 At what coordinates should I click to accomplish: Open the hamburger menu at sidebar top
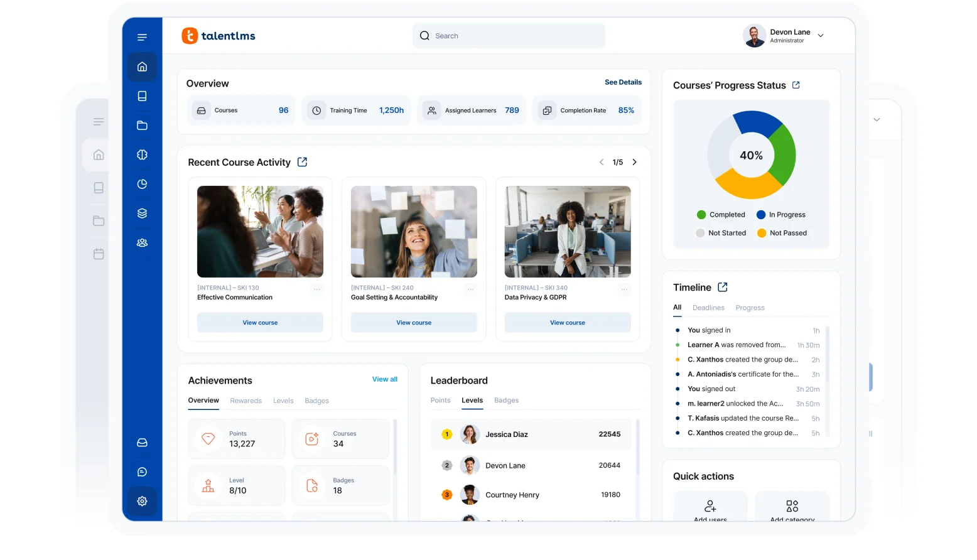click(x=142, y=37)
